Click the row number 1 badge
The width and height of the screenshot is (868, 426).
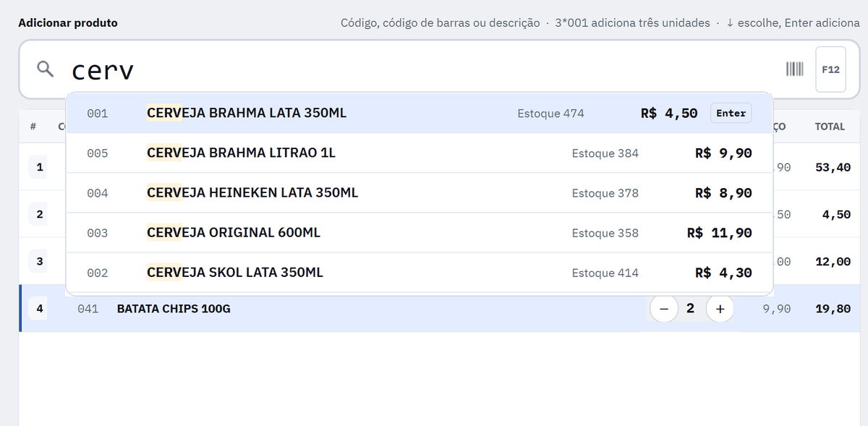pyautogui.click(x=39, y=167)
